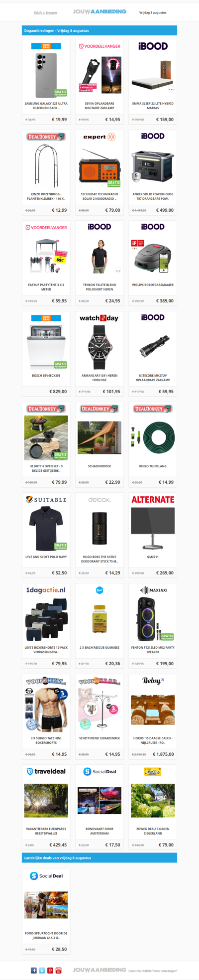Screen dimensions: 199x980
Task: Click the Alternate logo above GM2711 monitor
Action: 153,499
